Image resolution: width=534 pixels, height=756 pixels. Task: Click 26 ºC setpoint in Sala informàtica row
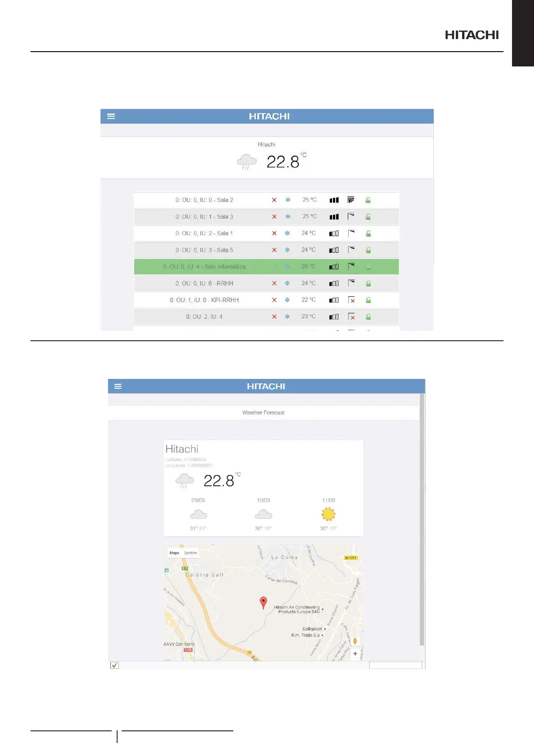[308, 266]
